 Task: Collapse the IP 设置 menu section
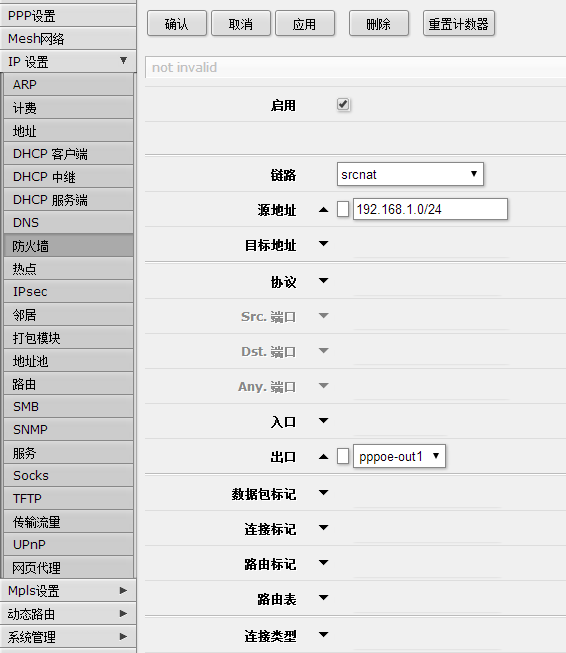point(68,61)
